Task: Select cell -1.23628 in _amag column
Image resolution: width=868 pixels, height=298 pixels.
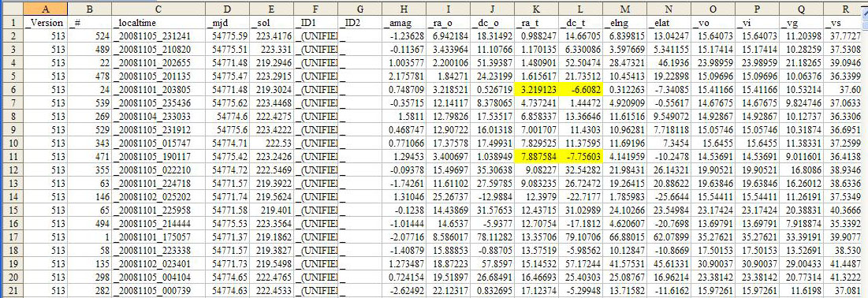Action: click(404, 36)
